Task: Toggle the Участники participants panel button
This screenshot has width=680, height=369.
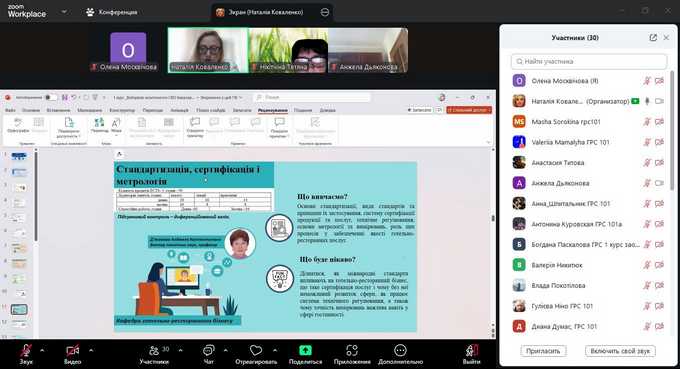Action: 154,354
